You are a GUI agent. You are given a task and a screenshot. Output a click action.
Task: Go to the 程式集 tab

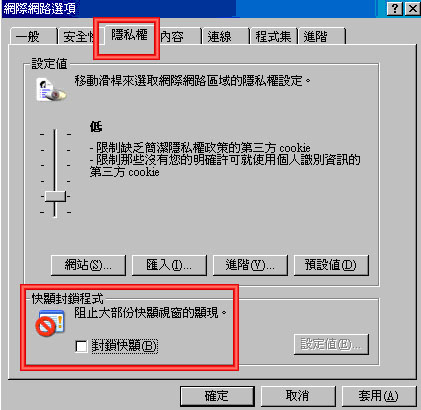(273, 36)
